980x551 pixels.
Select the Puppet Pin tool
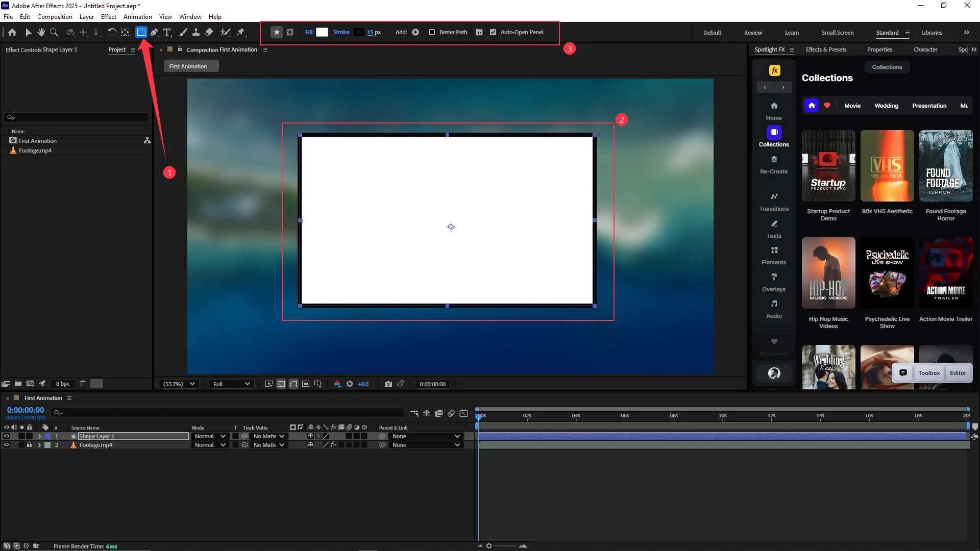coord(241,32)
